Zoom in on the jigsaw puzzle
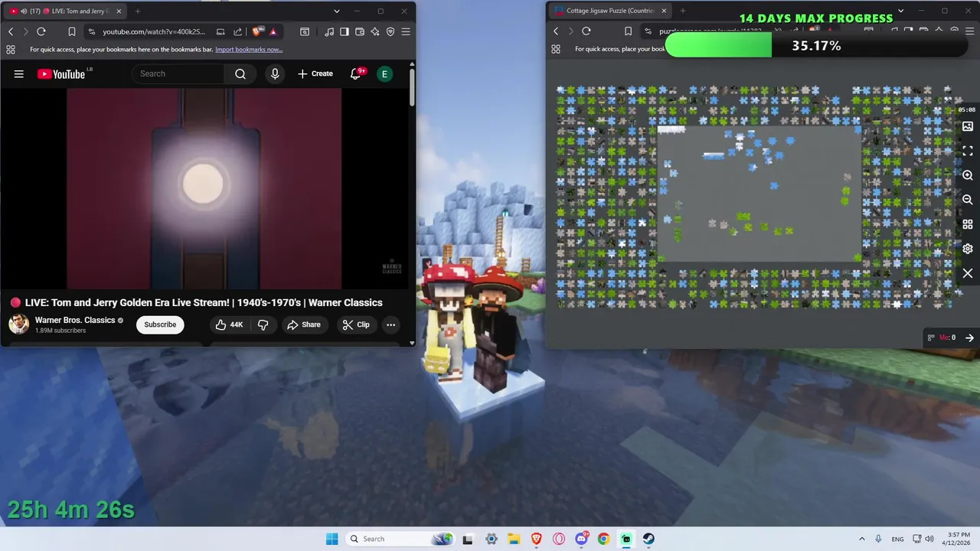 (x=968, y=175)
